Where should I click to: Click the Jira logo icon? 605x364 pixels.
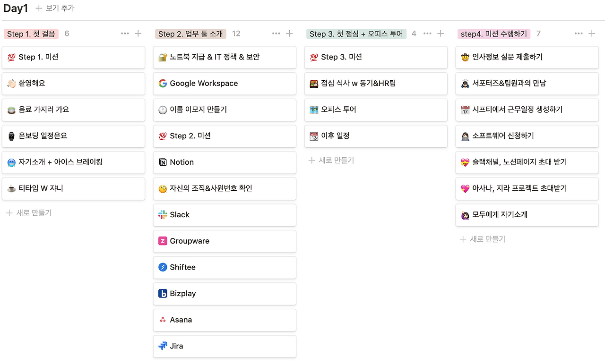[163, 346]
